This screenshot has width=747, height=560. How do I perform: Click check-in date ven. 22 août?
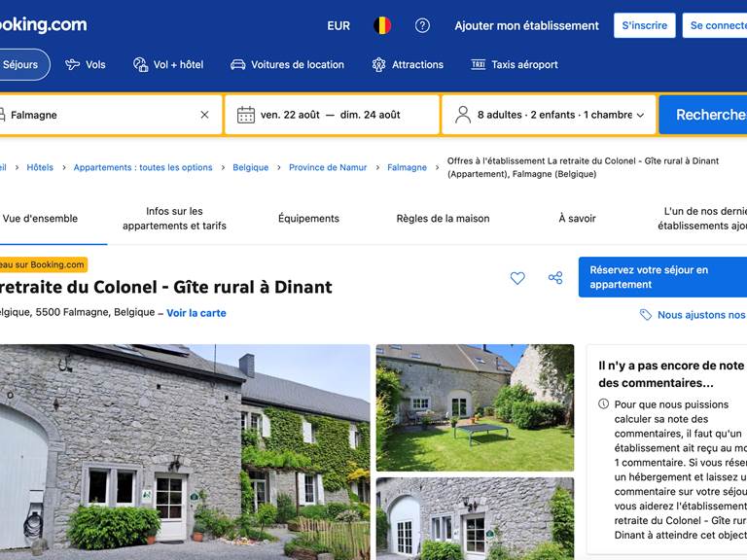(290, 115)
